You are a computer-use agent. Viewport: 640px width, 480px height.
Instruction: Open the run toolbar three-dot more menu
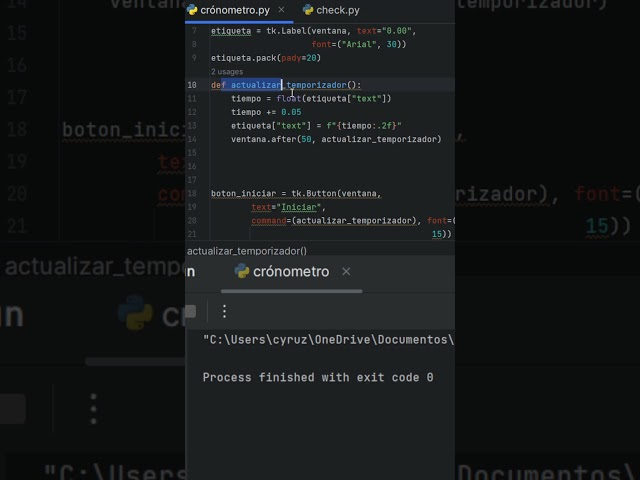224,311
